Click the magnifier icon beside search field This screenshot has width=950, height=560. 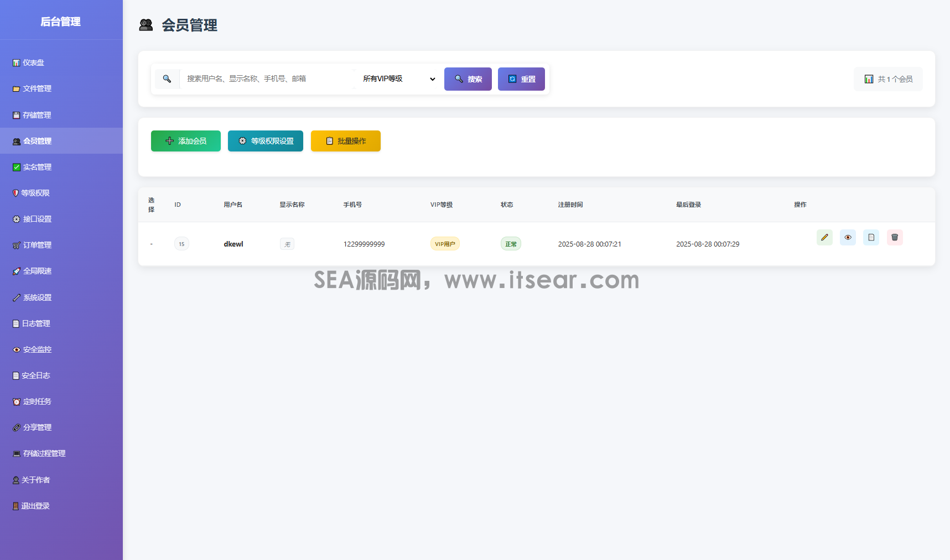coord(167,79)
